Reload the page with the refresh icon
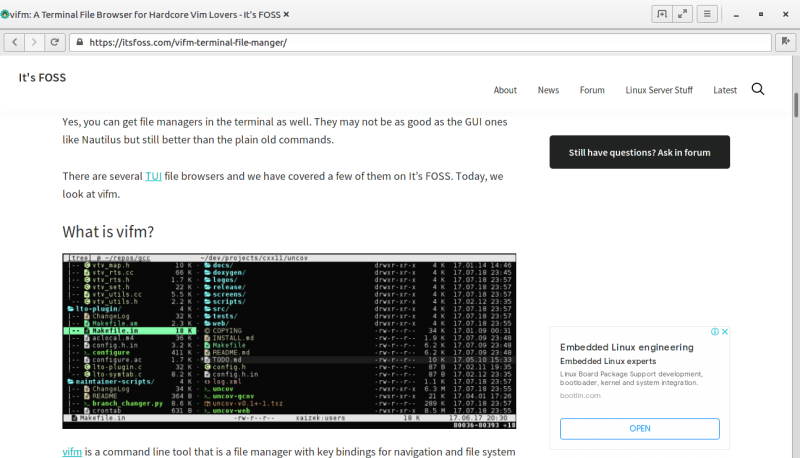This screenshot has height=458, width=800. coord(54,43)
